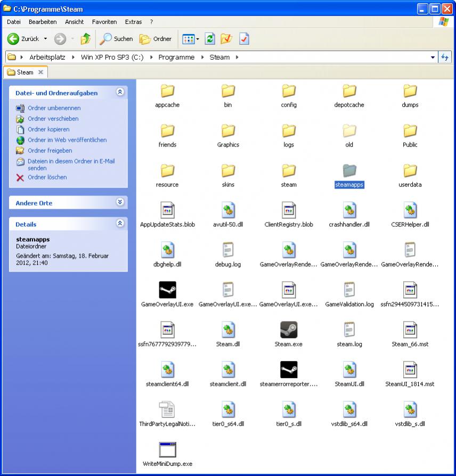Open the address bar history dropdown
Screen dimensions: 456x476
point(433,58)
